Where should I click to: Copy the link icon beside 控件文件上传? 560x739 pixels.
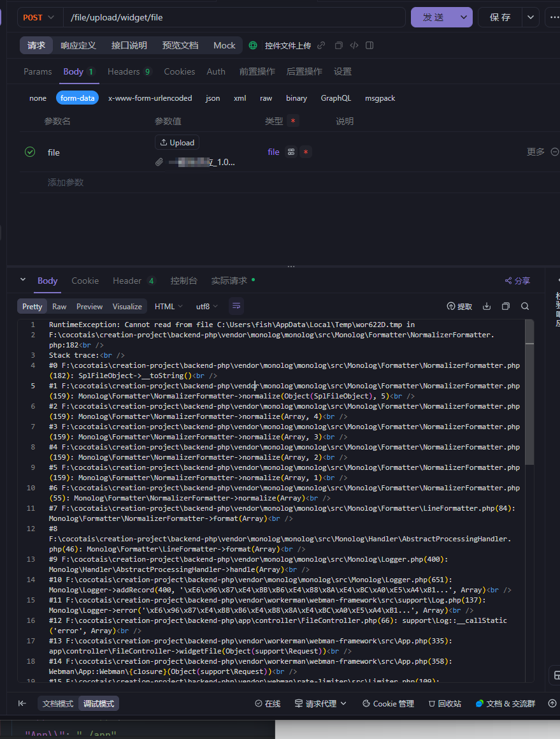[321, 45]
